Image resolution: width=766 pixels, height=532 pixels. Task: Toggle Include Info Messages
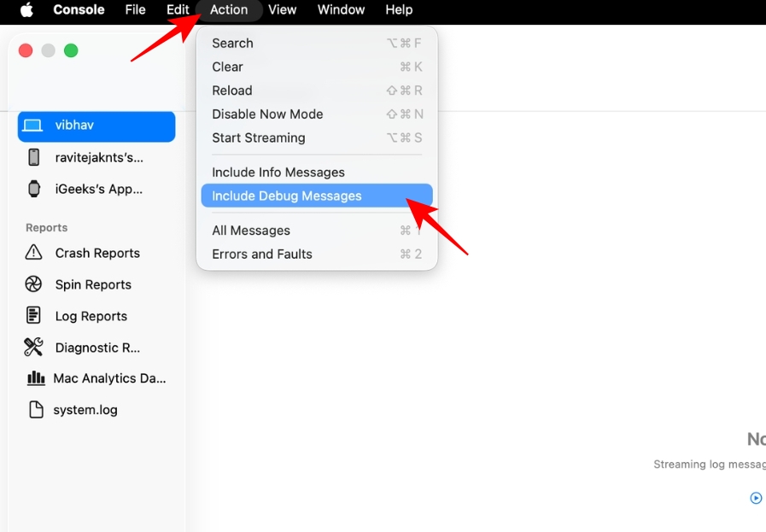[317, 172]
